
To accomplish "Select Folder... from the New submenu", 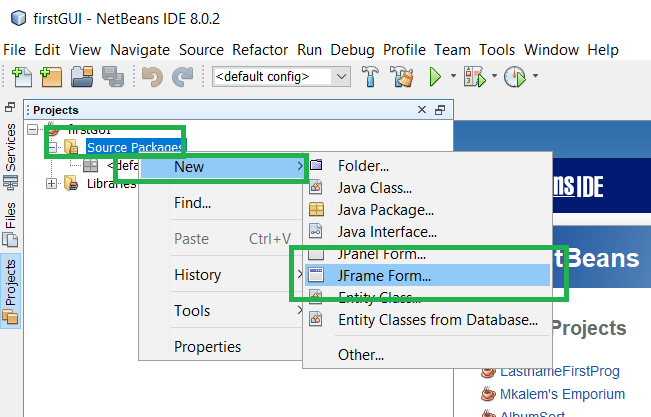I will click(428, 166).
